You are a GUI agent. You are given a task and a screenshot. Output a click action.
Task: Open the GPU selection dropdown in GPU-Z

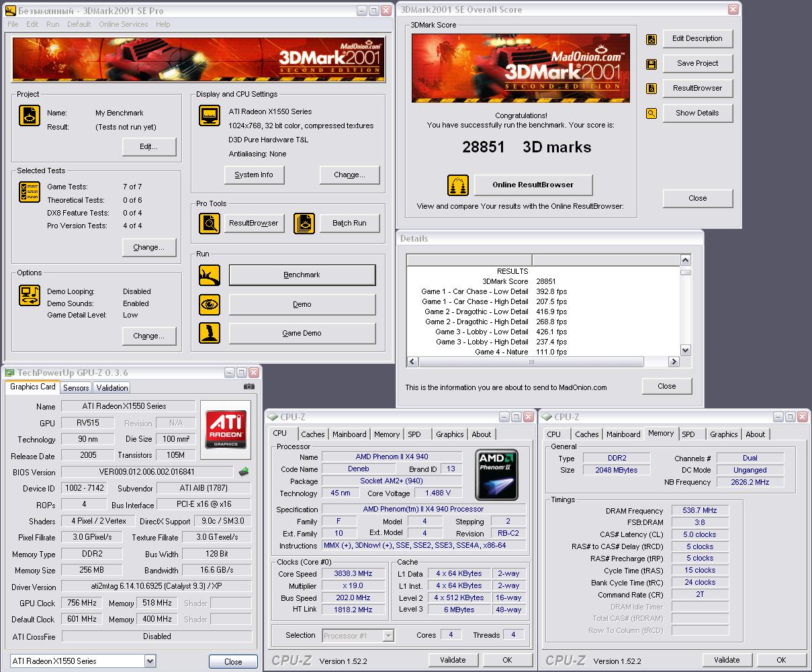click(150, 661)
